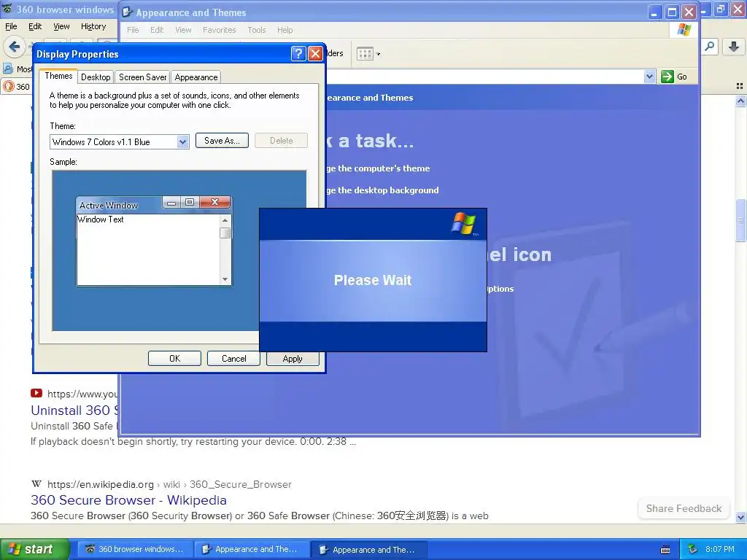The width and height of the screenshot is (747, 560).
Task: Open the 360 Secure Browser - Wikipedia link
Action: coord(128,500)
